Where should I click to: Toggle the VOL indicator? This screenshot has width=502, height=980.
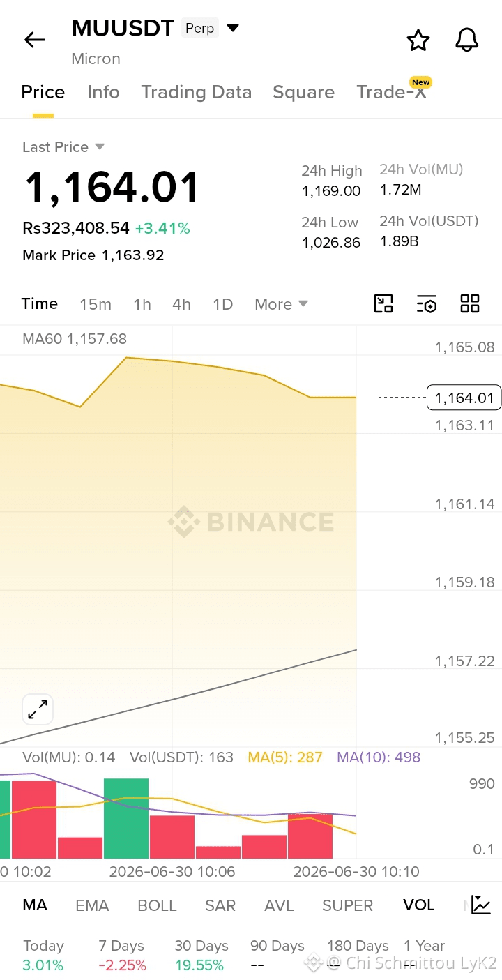tap(418, 905)
